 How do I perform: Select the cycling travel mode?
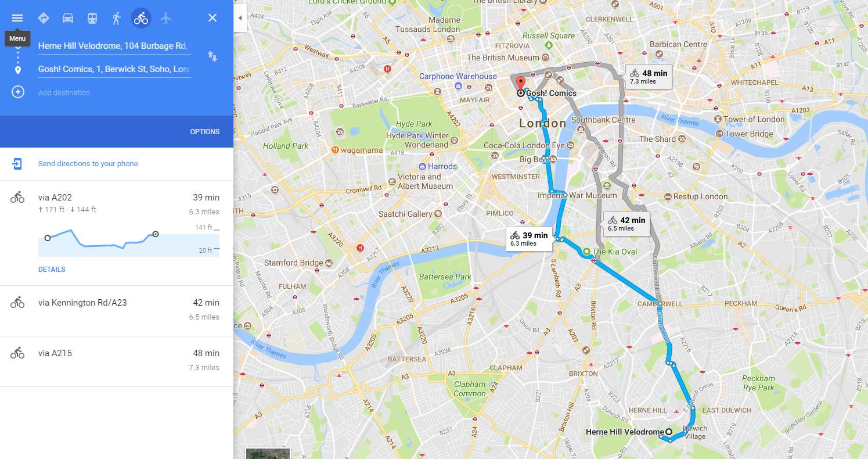tap(141, 18)
